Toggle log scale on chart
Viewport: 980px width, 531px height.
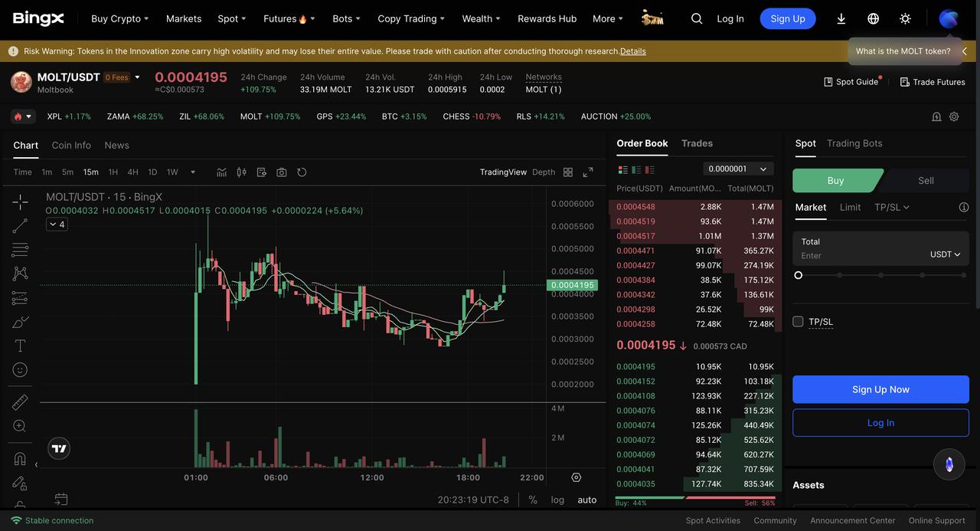[557, 500]
